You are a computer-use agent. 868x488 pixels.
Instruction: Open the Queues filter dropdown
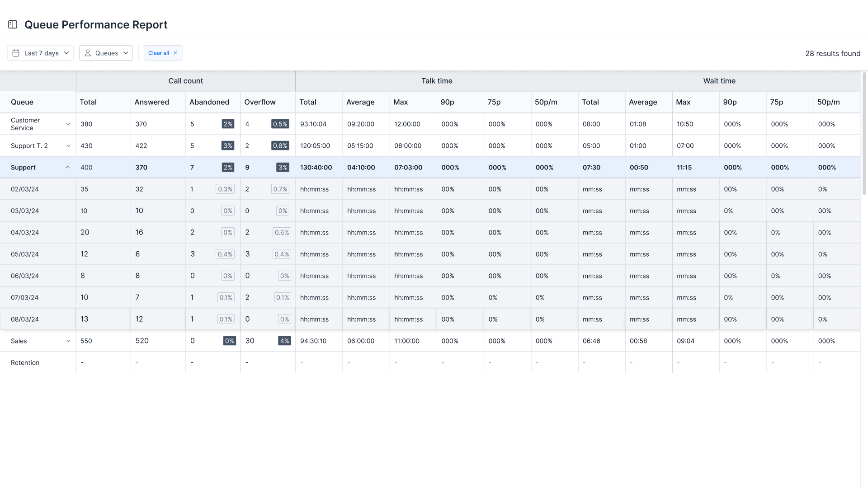[x=106, y=53]
